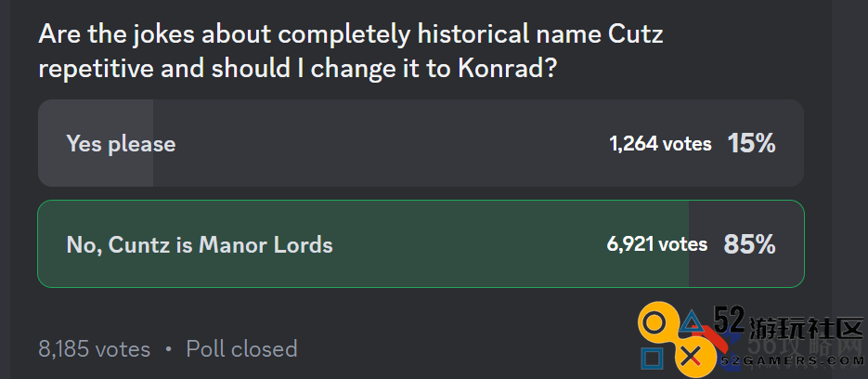
Task: Click the poll question mentioning Konrad
Action: (x=351, y=53)
